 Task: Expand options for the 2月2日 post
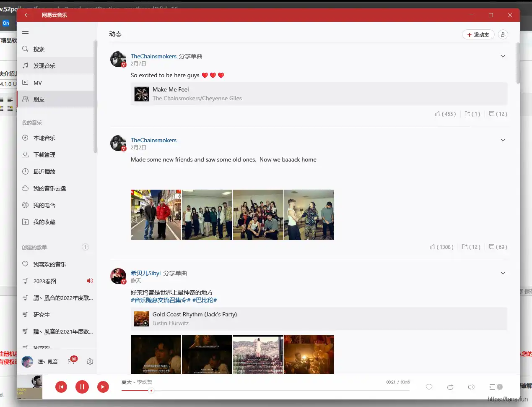click(x=503, y=140)
